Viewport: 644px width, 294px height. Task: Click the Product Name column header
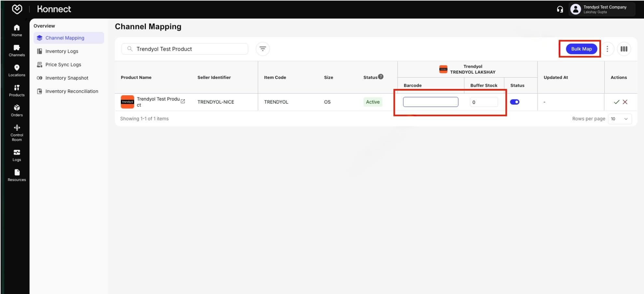(x=136, y=77)
